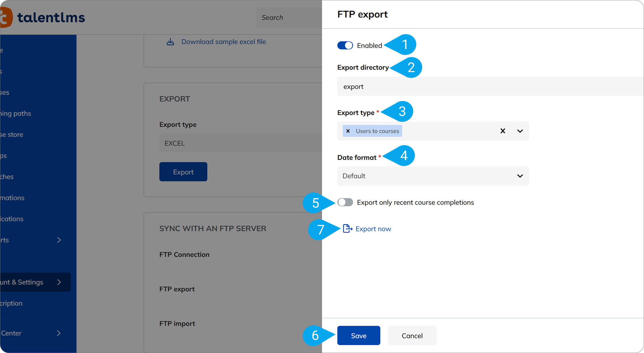Click the Save button
The height and width of the screenshot is (353, 644).
click(x=358, y=335)
